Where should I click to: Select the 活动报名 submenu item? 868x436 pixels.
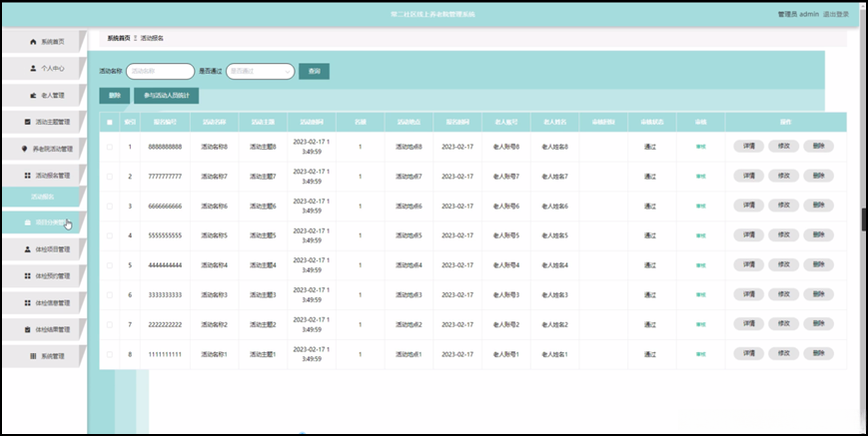[x=43, y=197]
